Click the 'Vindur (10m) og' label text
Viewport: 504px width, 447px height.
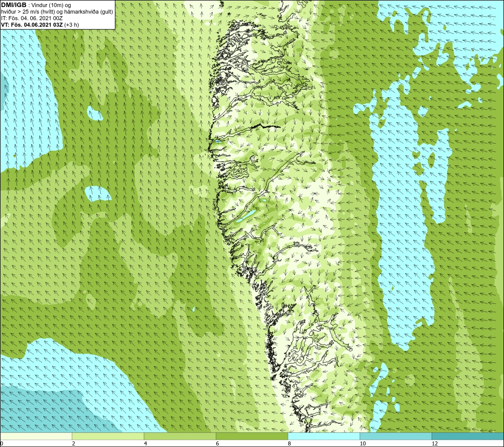click(51, 6)
